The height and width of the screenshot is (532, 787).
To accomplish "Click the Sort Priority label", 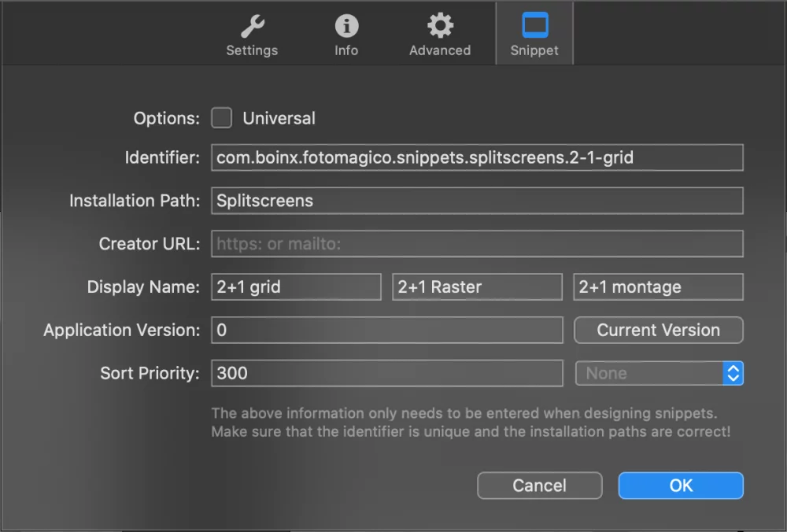I will tap(150, 373).
